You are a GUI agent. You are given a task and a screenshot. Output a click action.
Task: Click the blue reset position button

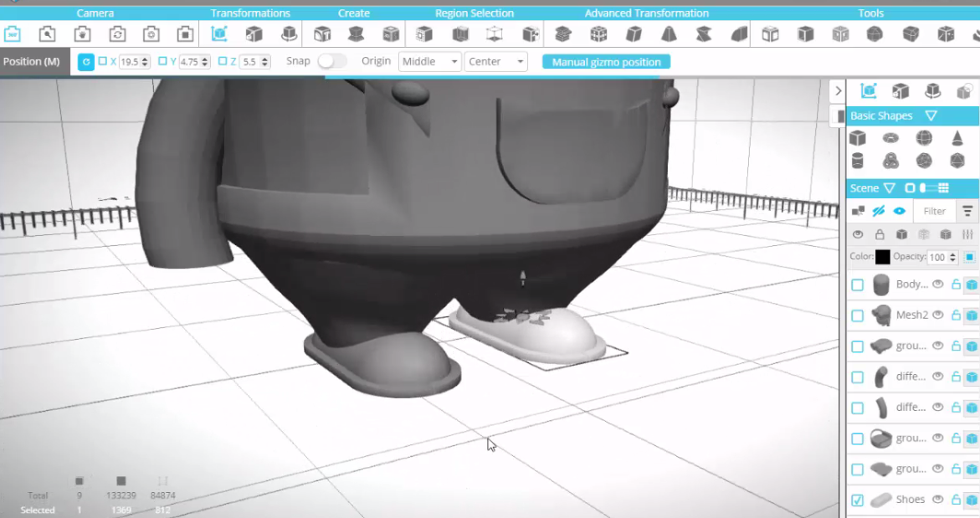[x=86, y=62]
